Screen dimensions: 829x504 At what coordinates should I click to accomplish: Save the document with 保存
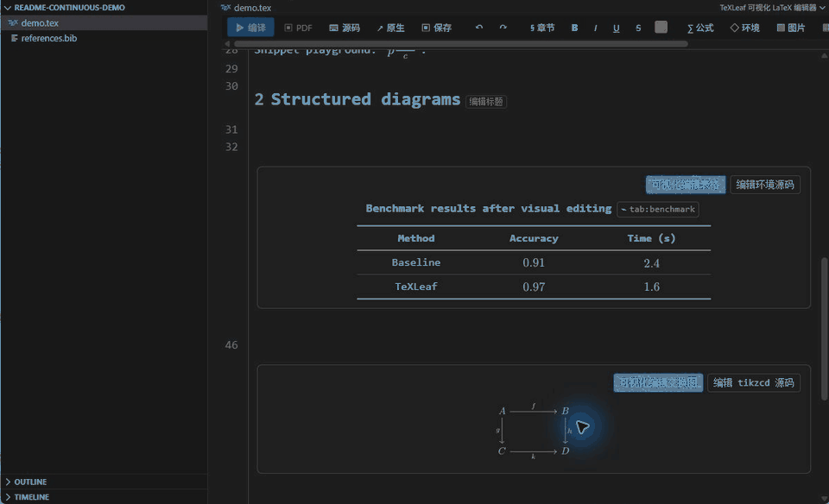click(437, 28)
